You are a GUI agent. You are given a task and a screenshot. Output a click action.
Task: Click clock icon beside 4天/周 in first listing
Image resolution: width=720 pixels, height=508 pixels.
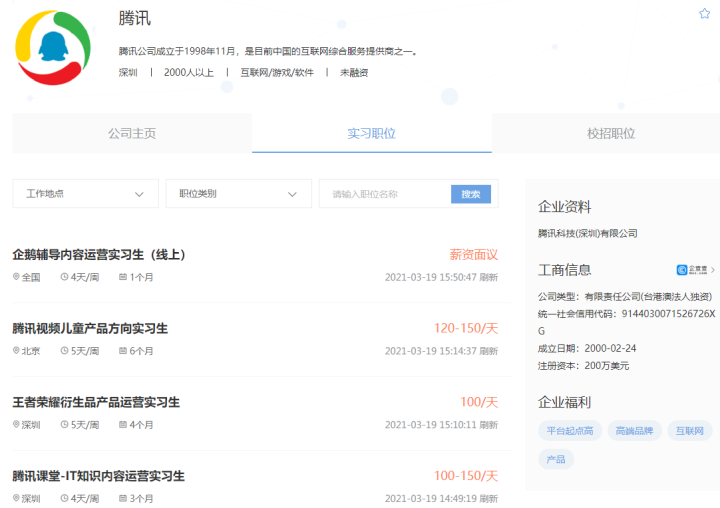[64, 277]
